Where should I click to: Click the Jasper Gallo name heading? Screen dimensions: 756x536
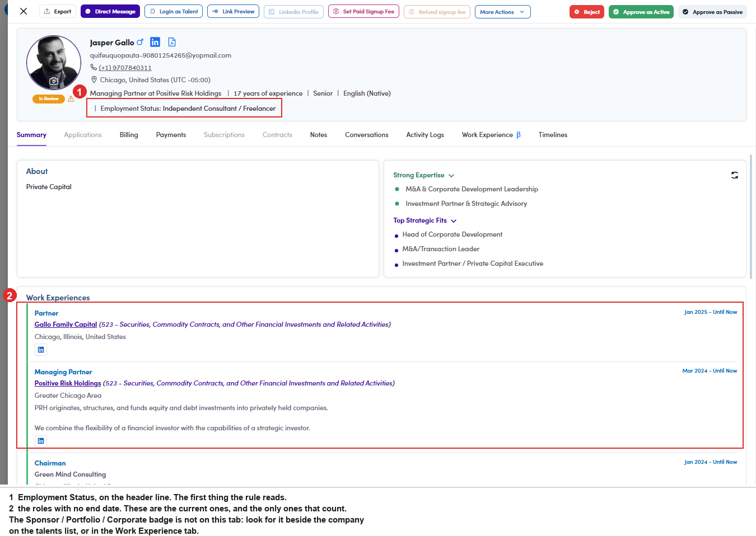(x=112, y=43)
